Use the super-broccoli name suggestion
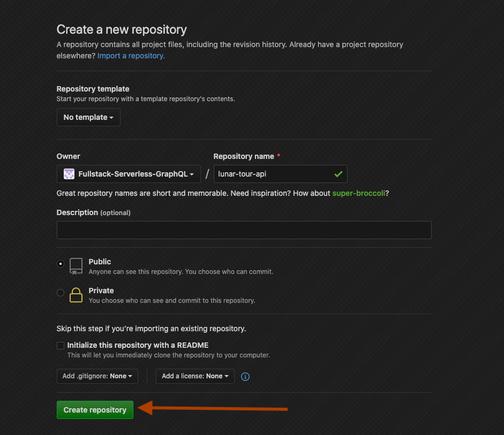The height and width of the screenshot is (435, 504). pos(359,193)
